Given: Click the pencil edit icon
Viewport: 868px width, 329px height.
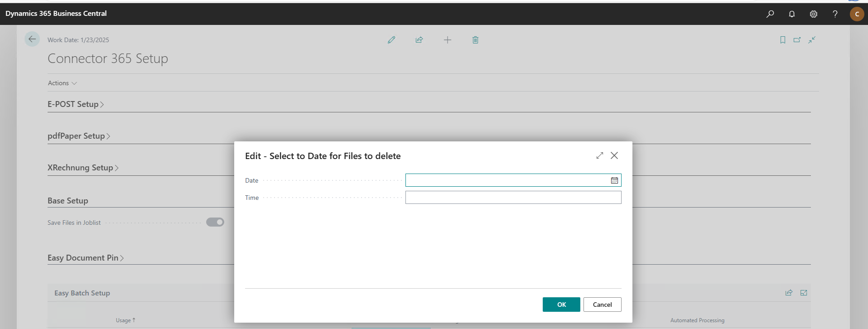Looking at the screenshot, I should [x=391, y=40].
